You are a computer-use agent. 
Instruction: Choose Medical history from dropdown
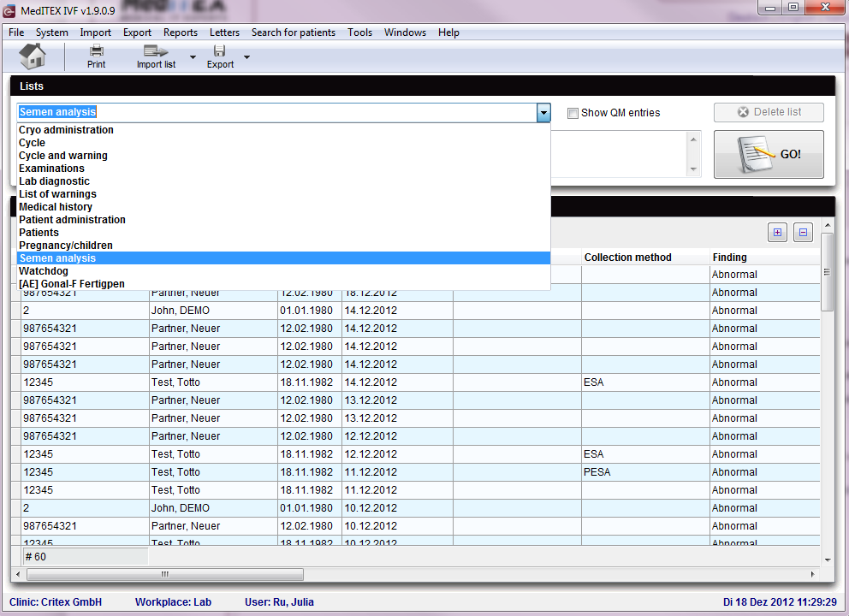(x=284, y=207)
